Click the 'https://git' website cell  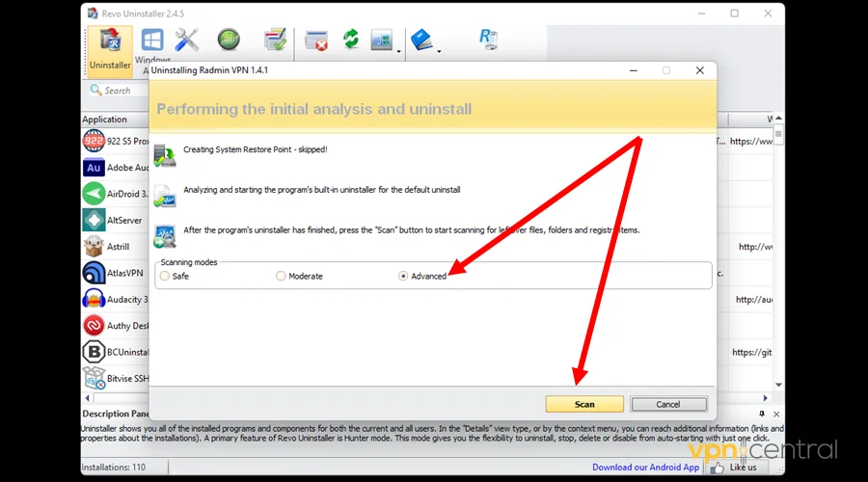point(751,353)
